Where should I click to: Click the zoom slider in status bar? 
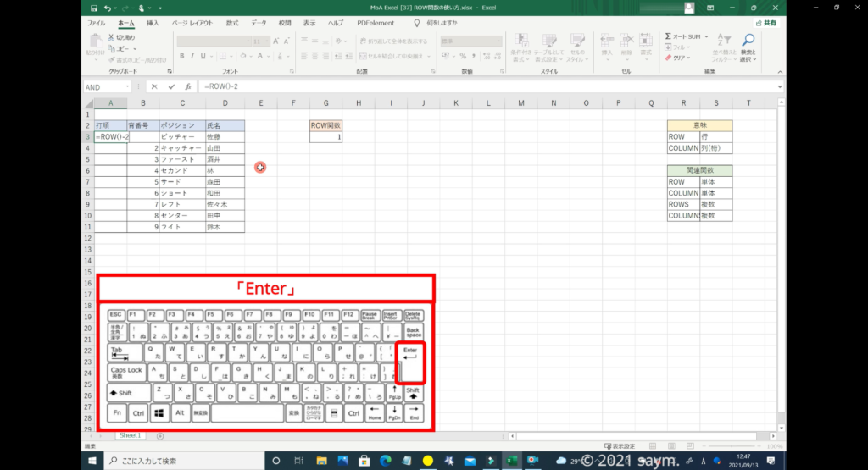point(736,446)
